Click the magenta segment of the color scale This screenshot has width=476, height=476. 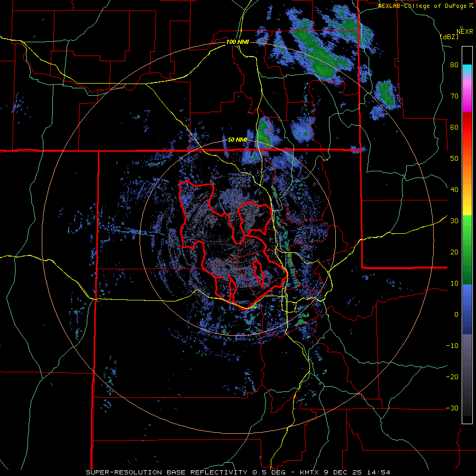pos(467,97)
